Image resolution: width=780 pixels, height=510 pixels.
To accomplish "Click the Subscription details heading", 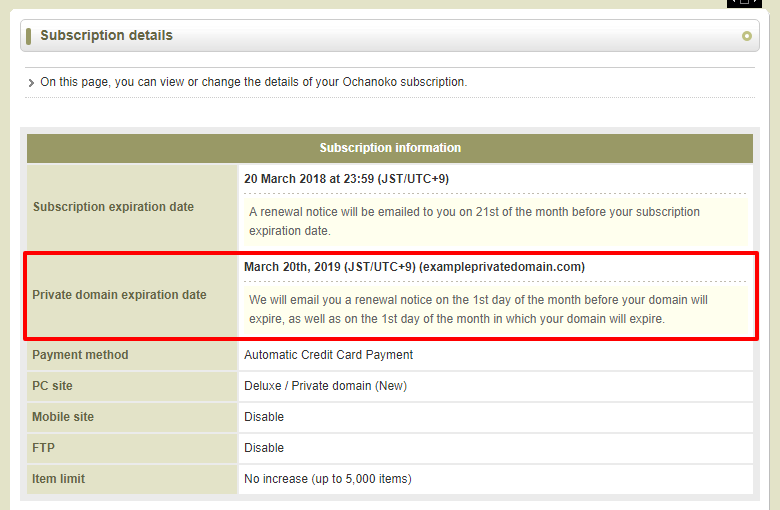I will (x=106, y=36).
